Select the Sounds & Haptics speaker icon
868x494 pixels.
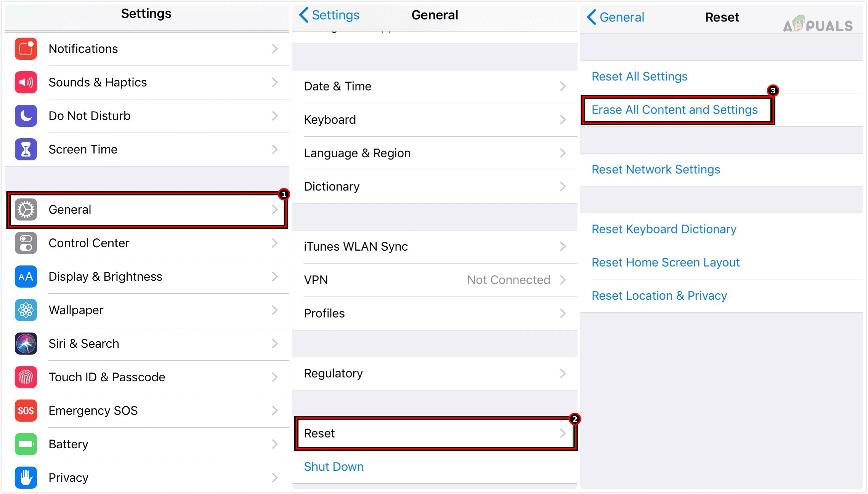(25, 82)
